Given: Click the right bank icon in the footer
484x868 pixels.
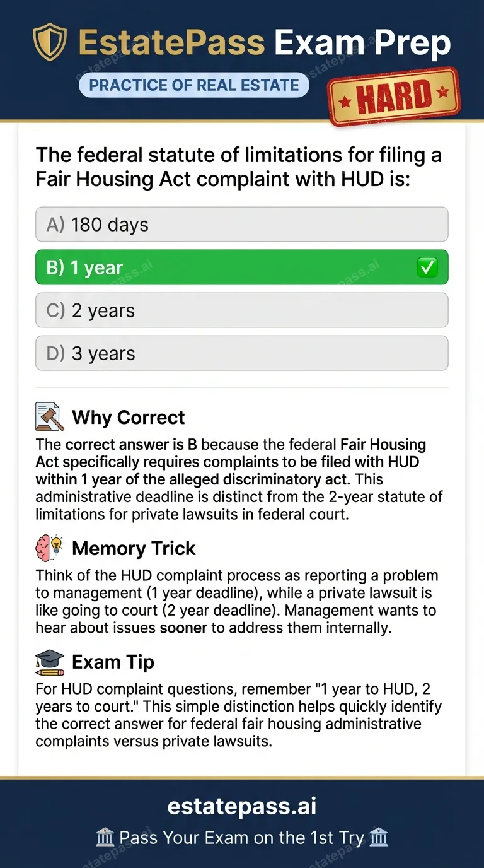Looking at the screenshot, I should pyautogui.click(x=377, y=837).
